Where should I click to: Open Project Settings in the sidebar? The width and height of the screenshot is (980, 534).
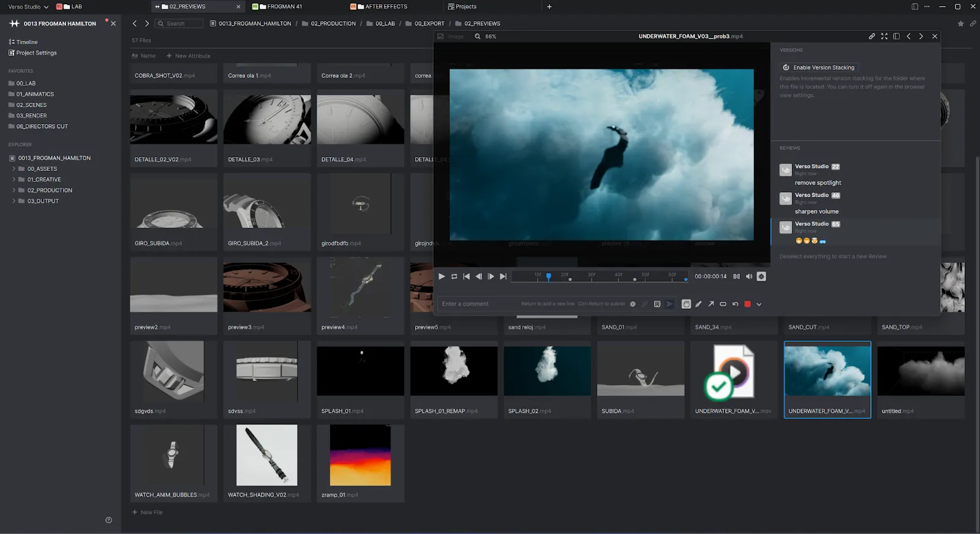click(36, 53)
